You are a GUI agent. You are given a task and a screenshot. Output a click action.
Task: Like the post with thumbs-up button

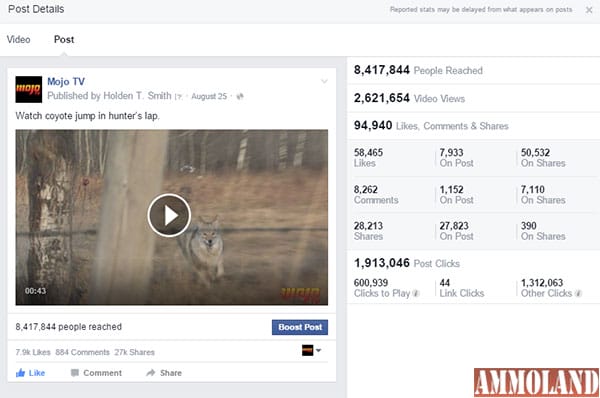[x=30, y=373]
